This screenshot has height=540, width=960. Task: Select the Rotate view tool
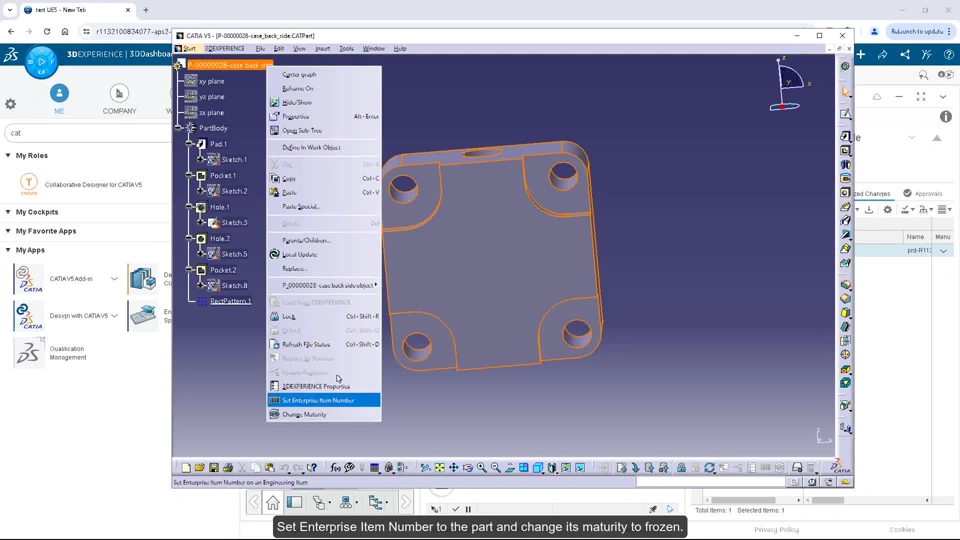click(468, 468)
